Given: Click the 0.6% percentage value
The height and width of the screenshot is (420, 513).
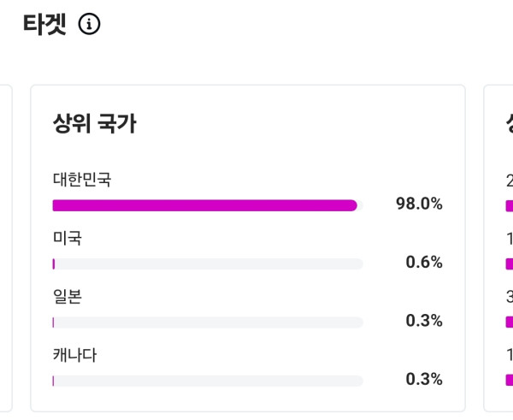Looking at the screenshot, I should [x=424, y=262].
